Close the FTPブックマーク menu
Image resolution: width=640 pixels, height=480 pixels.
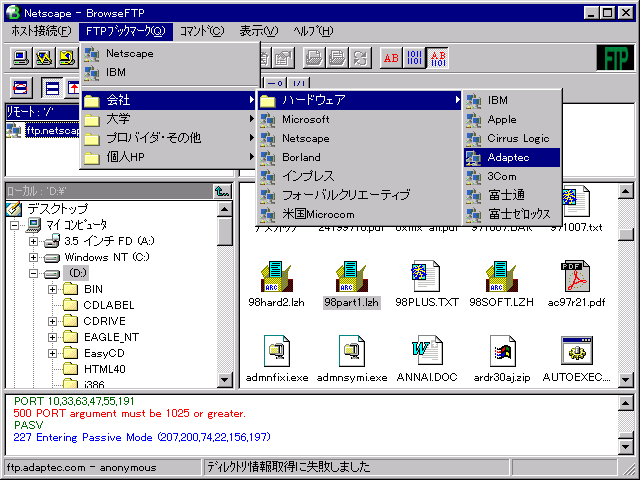126,31
